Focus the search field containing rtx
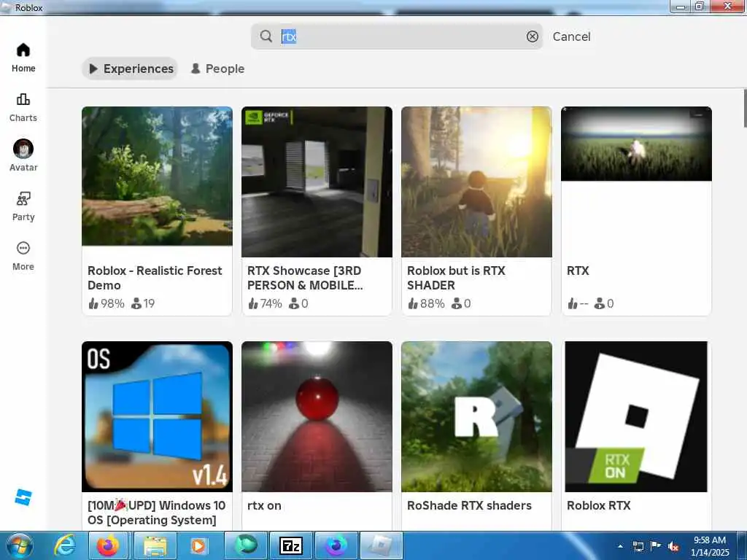Image resolution: width=747 pixels, height=560 pixels. tap(396, 36)
